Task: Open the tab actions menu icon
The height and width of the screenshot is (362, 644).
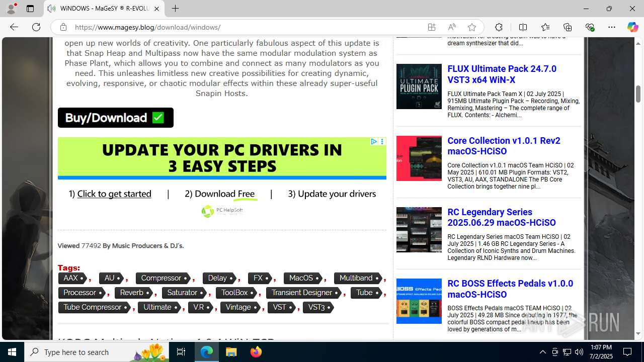Action: click(x=30, y=9)
